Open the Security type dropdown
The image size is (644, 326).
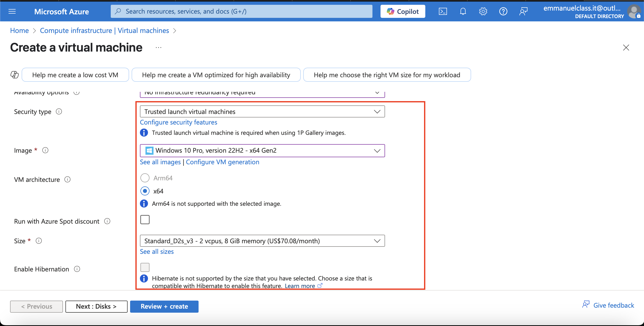pyautogui.click(x=262, y=111)
